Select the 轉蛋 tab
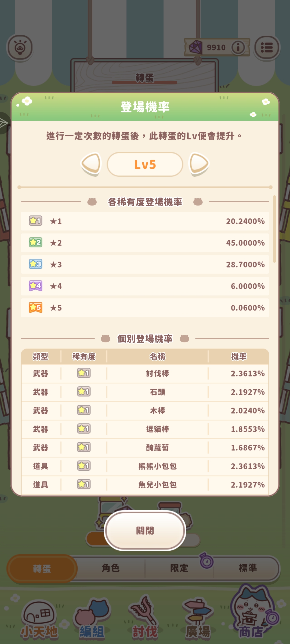This screenshot has width=290, height=644. pos(42,569)
